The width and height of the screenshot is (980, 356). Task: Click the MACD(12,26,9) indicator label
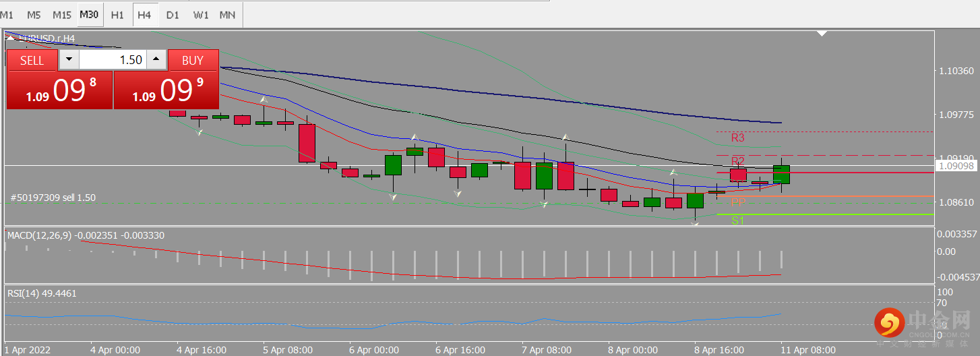pyautogui.click(x=86, y=235)
